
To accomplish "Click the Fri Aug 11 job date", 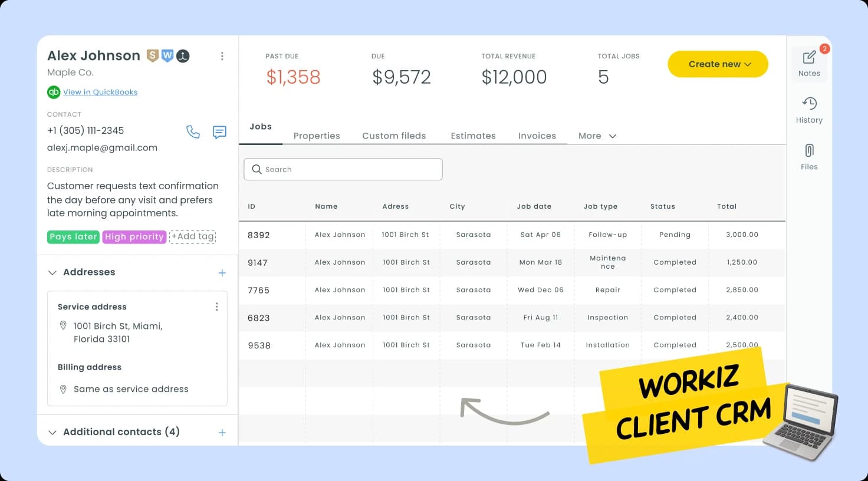I will point(541,318).
